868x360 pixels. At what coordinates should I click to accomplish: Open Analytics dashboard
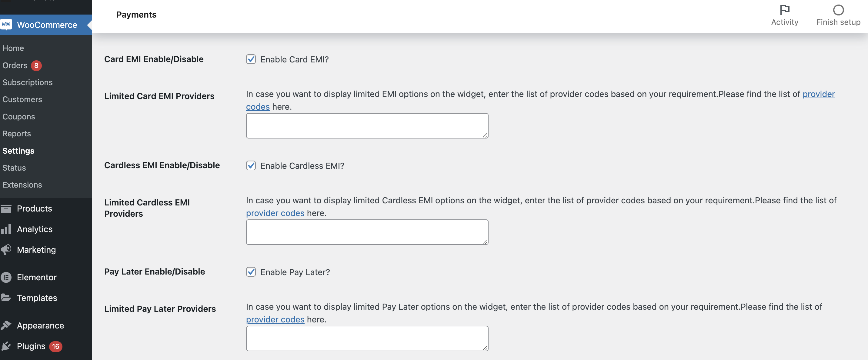[x=34, y=229]
